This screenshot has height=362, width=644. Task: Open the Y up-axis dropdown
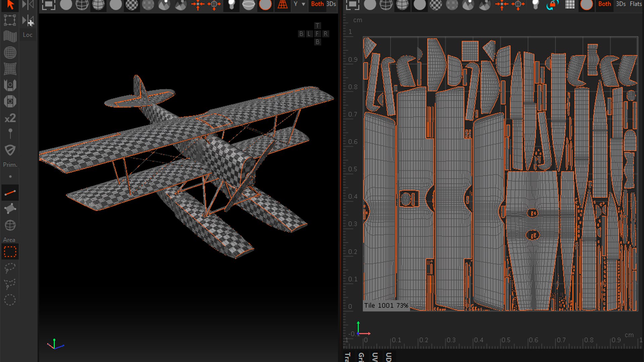[x=299, y=4]
